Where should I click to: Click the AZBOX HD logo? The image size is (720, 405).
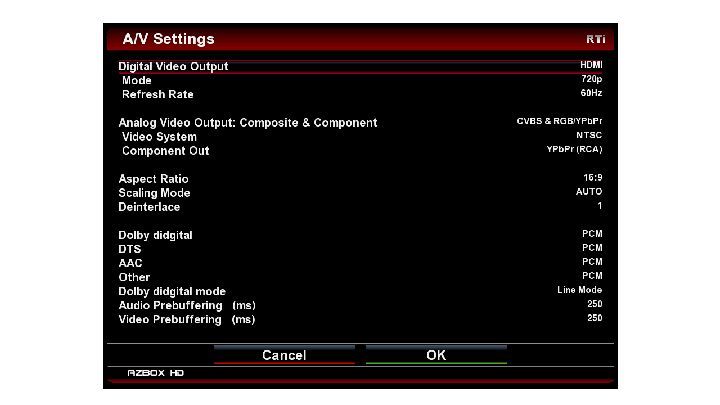(x=156, y=373)
